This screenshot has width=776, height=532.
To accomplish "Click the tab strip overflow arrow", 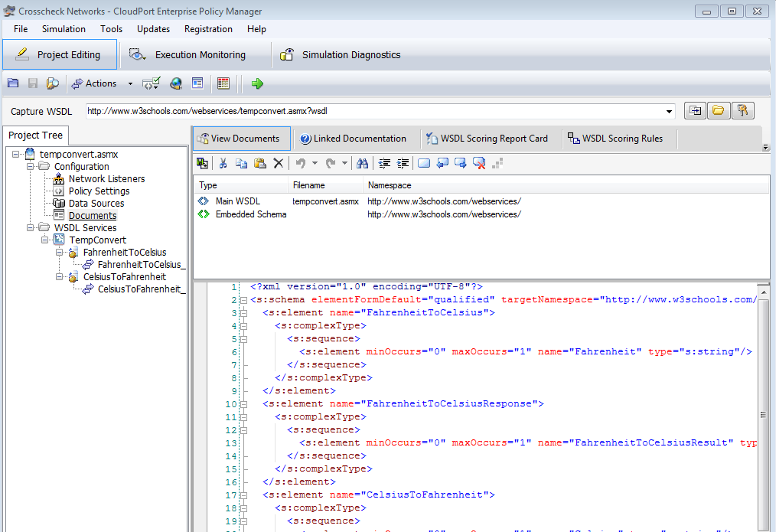I will click(x=765, y=147).
